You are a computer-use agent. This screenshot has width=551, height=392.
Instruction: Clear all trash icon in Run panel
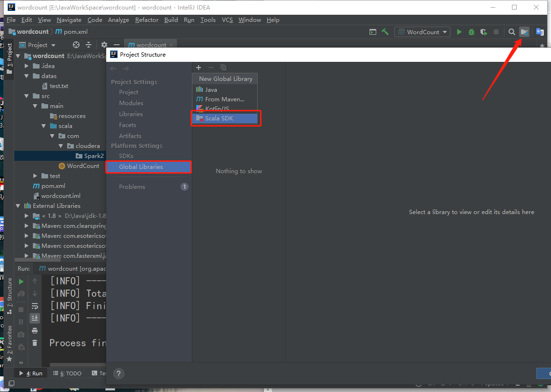pos(35,343)
